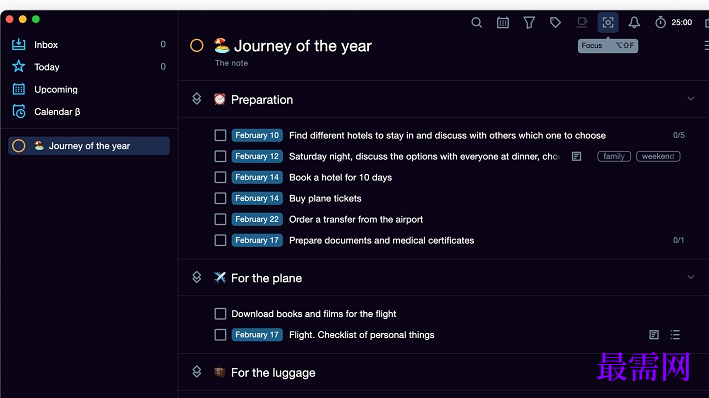Mark Download books and films task done

point(220,313)
